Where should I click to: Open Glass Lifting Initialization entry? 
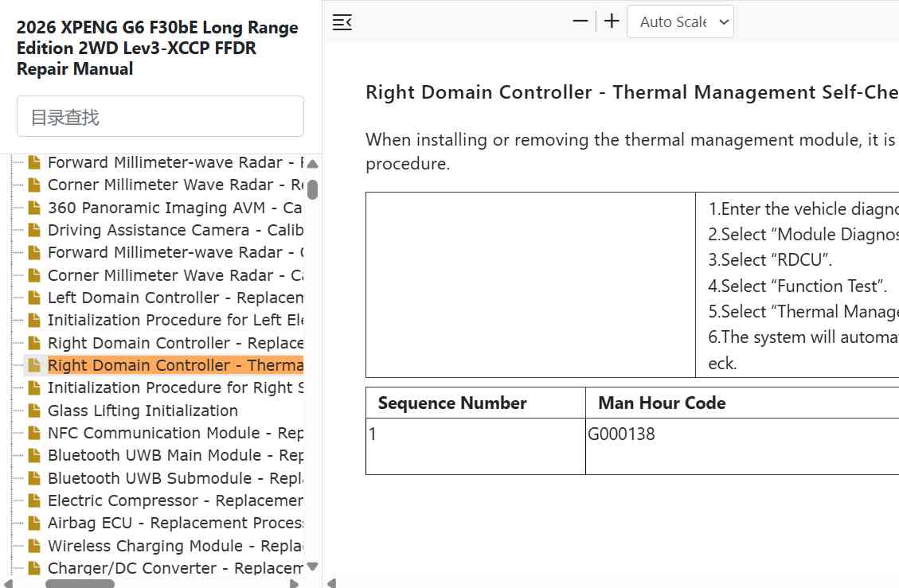point(143,411)
